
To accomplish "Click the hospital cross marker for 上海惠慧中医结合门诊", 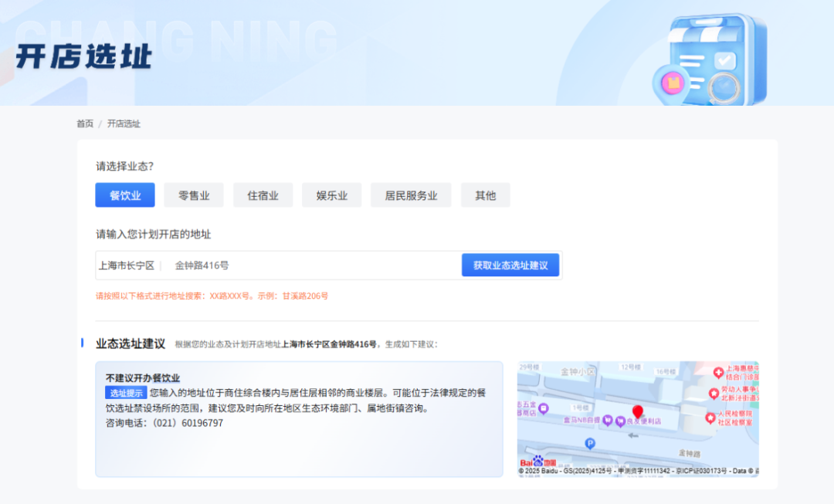I will click(x=718, y=372).
